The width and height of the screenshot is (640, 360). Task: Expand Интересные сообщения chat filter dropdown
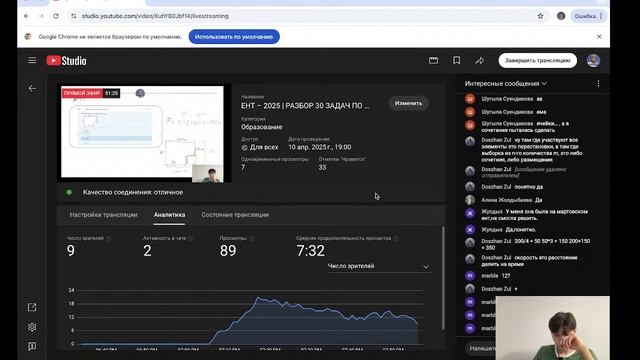[506, 83]
